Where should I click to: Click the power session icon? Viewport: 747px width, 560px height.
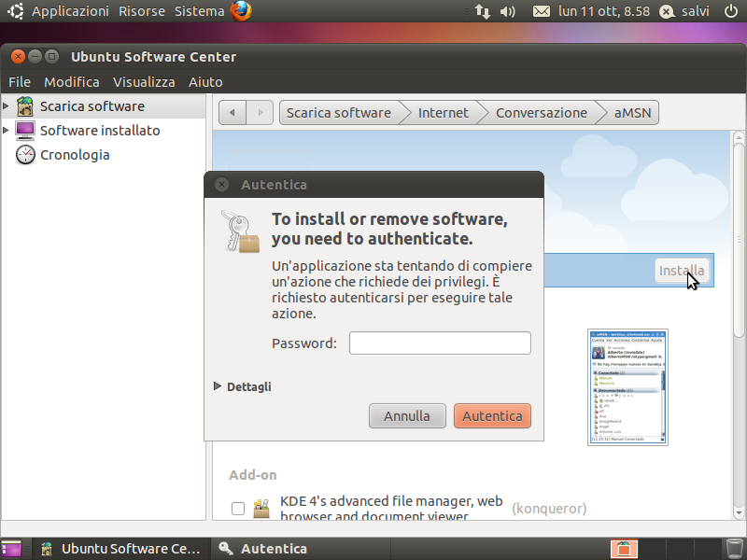[x=731, y=11]
